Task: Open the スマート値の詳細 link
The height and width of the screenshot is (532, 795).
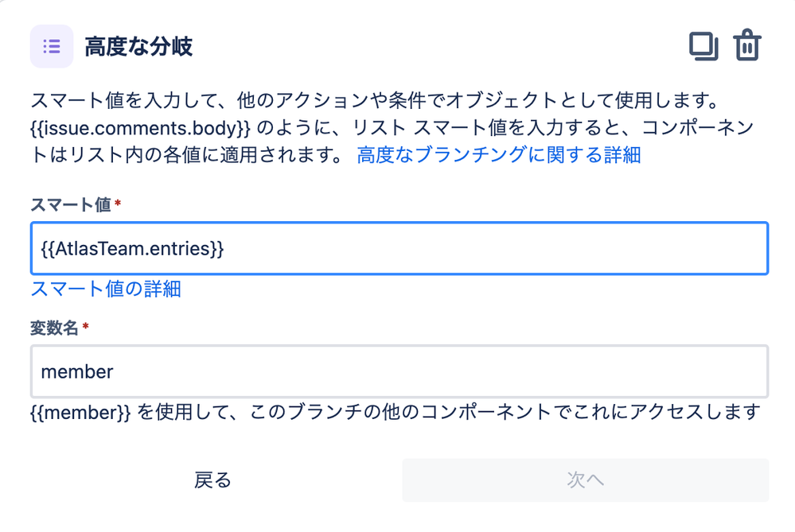Action: pyautogui.click(x=106, y=289)
